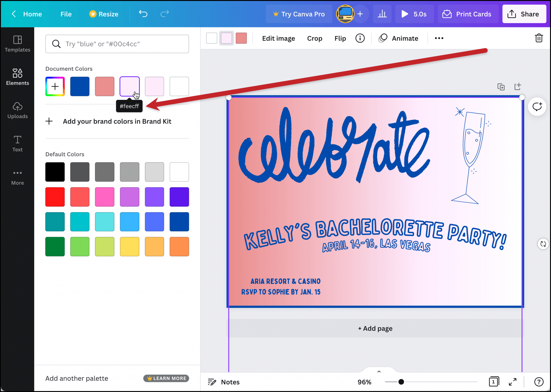Click the duplicate page icon
Screen dimensions: 551x392
[501, 87]
